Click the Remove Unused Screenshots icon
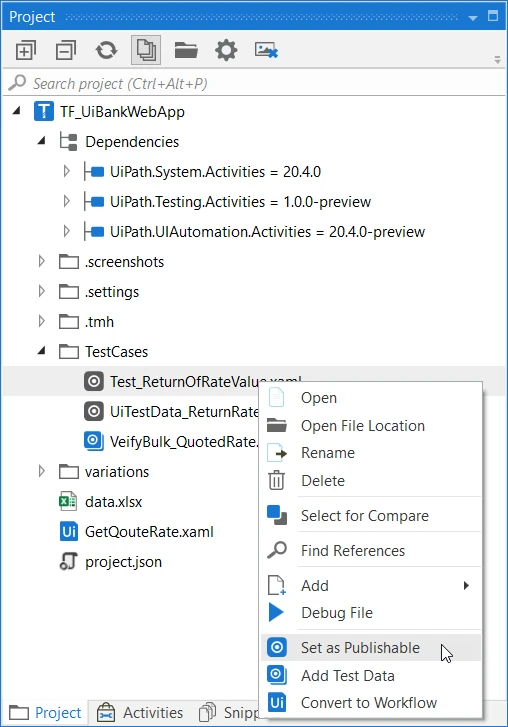 [266, 50]
